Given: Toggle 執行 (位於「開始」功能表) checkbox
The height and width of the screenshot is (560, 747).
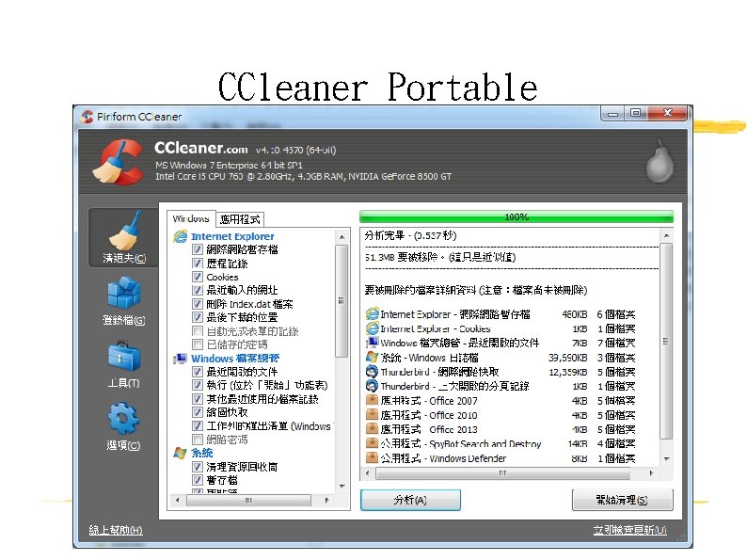Looking at the screenshot, I should tap(198, 385).
